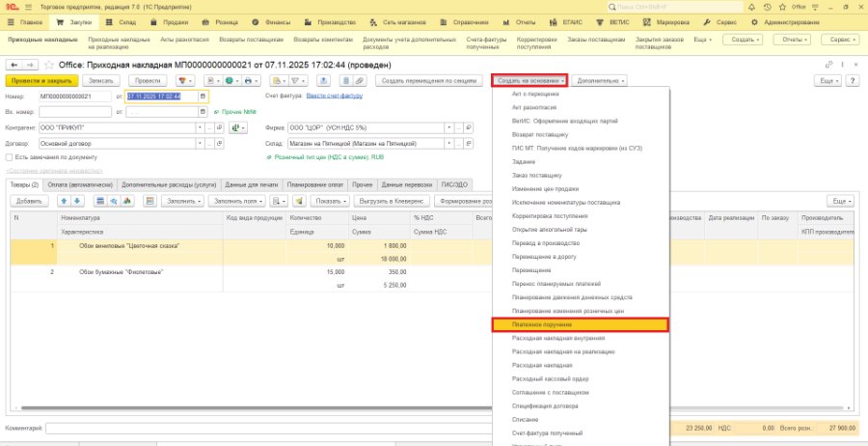Screen dimensions: 868x446
Task: Open the Показать dropdown
Action: tap(330, 201)
